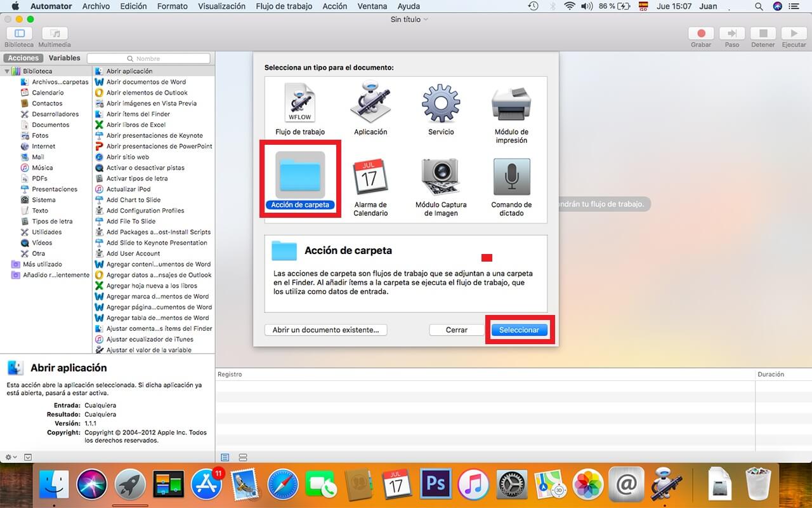This screenshot has height=508, width=812.
Task: Open iTunes music icon in Dock
Action: point(473,486)
